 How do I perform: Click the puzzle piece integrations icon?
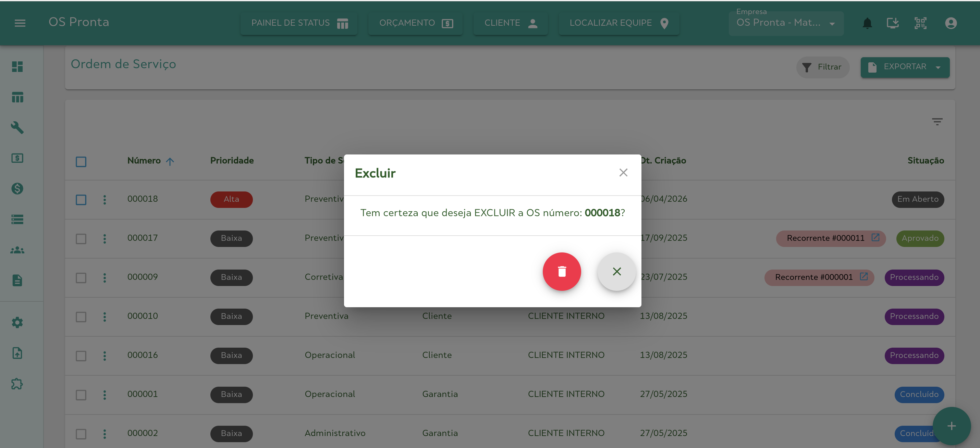pos(17,384)
